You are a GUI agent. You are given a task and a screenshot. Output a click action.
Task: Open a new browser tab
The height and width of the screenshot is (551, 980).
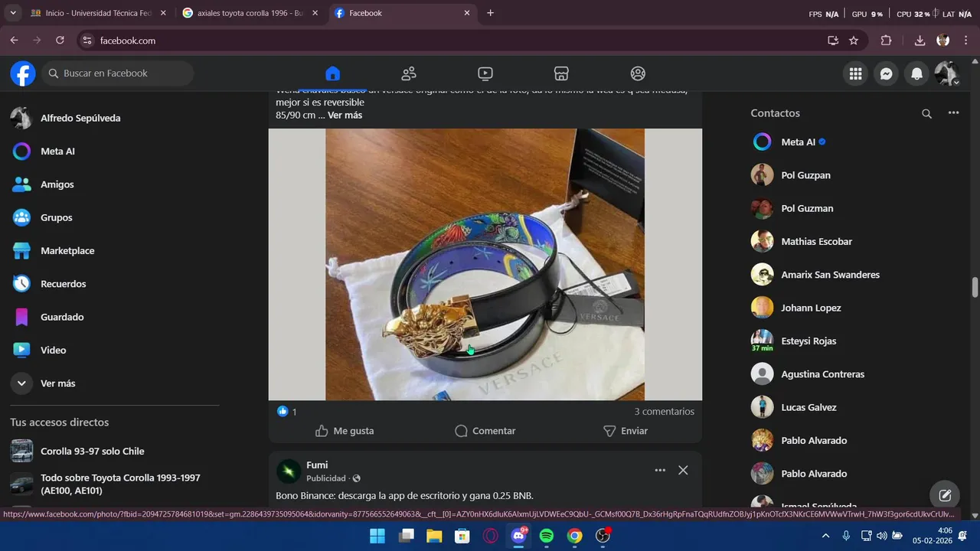point(491,13)
